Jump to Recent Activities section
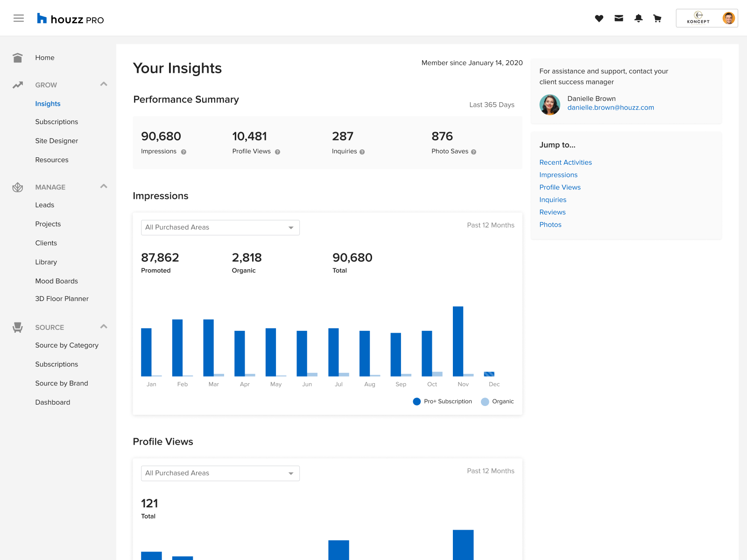 tap(565, 162)
